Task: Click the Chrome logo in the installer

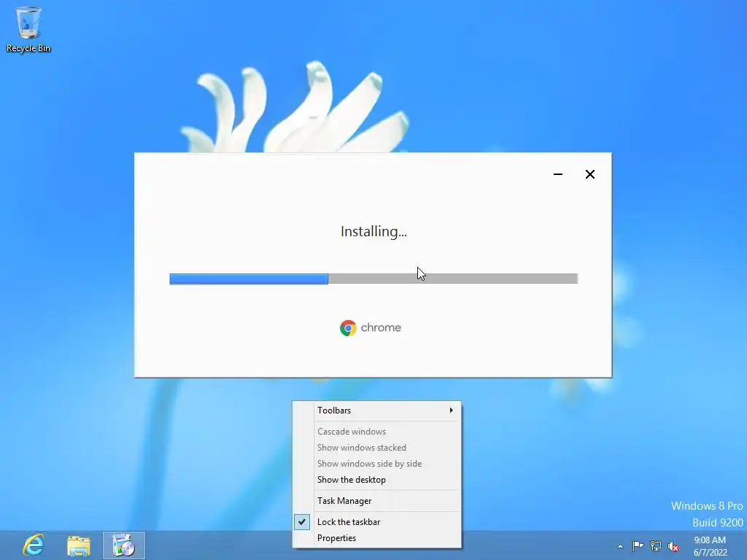Action: (x=348, y=327)
